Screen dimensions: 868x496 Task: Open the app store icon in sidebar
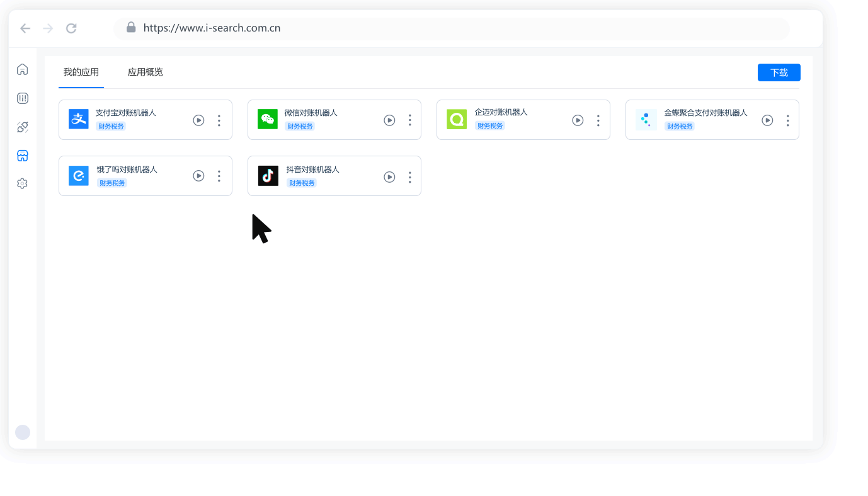coord(22,156)
